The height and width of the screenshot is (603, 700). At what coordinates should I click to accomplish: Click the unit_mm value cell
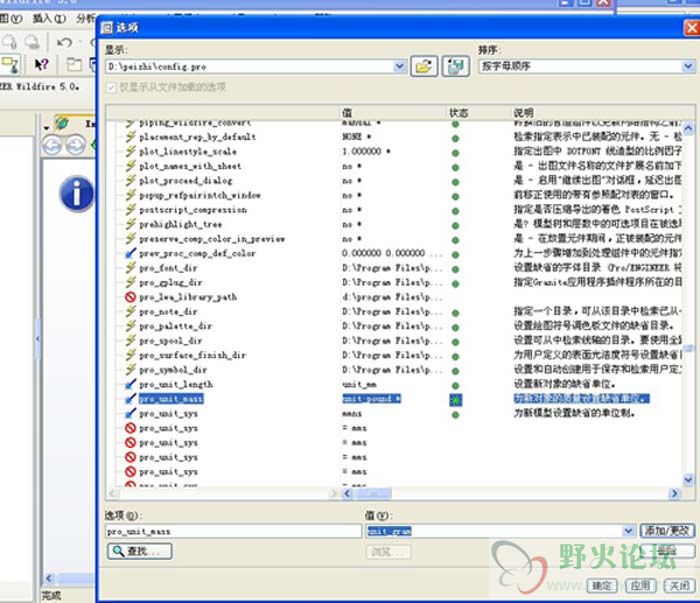pos(359,384)
